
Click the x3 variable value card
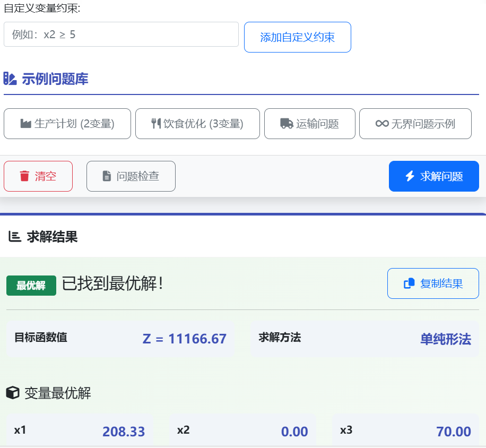click(405, 430)
